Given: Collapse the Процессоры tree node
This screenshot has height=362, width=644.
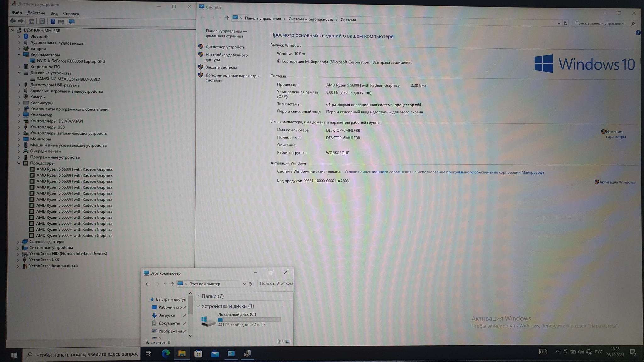Looking at the screenshot, I should 19,163.
